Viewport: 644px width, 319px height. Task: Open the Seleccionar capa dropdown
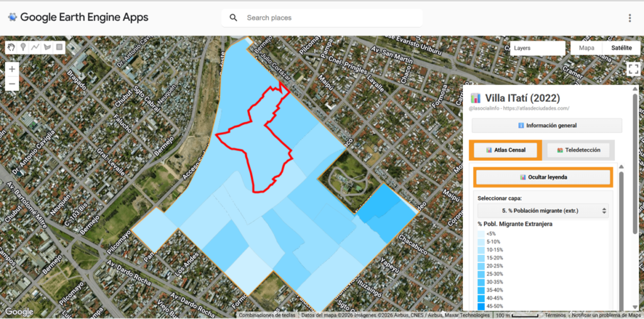click(x=543, y=211)
